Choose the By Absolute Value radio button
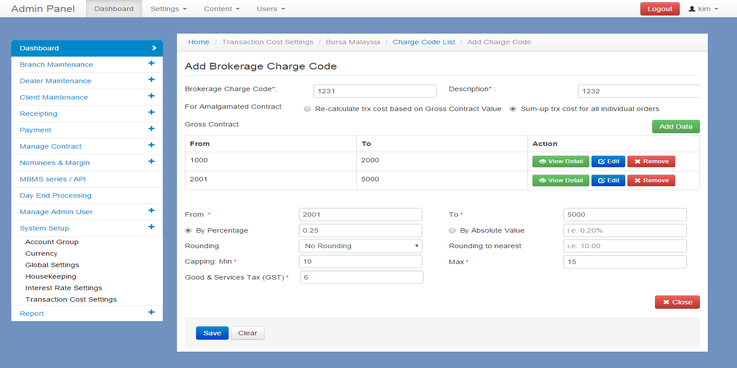Screen dimensions: 737x368 [452, 231]
